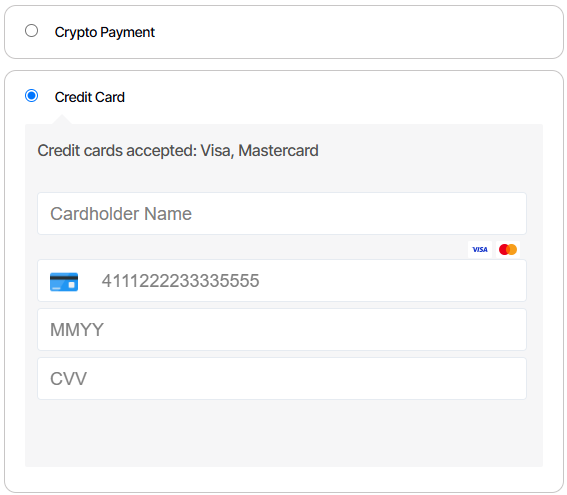Click the Visa logo icon
The image size is (567, 495).
pos(480,249)
